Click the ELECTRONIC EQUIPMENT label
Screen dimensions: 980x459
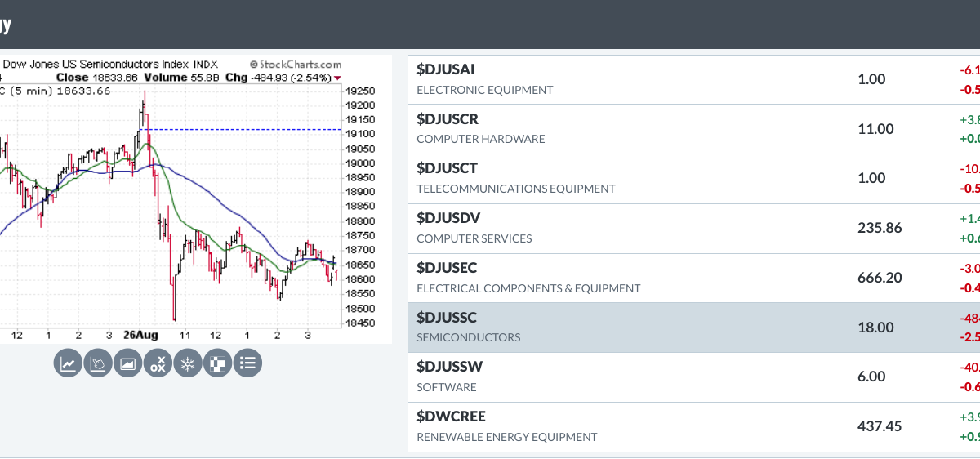click(x=485, y=90)
